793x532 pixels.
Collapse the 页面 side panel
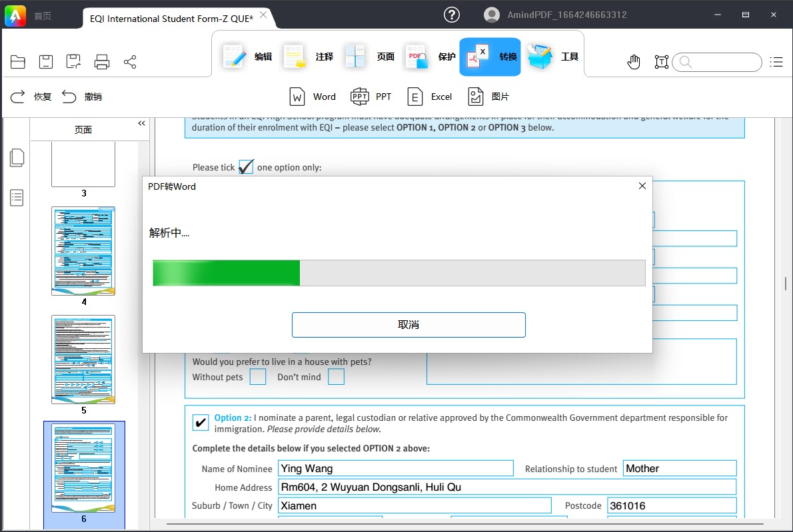(141, 123)
